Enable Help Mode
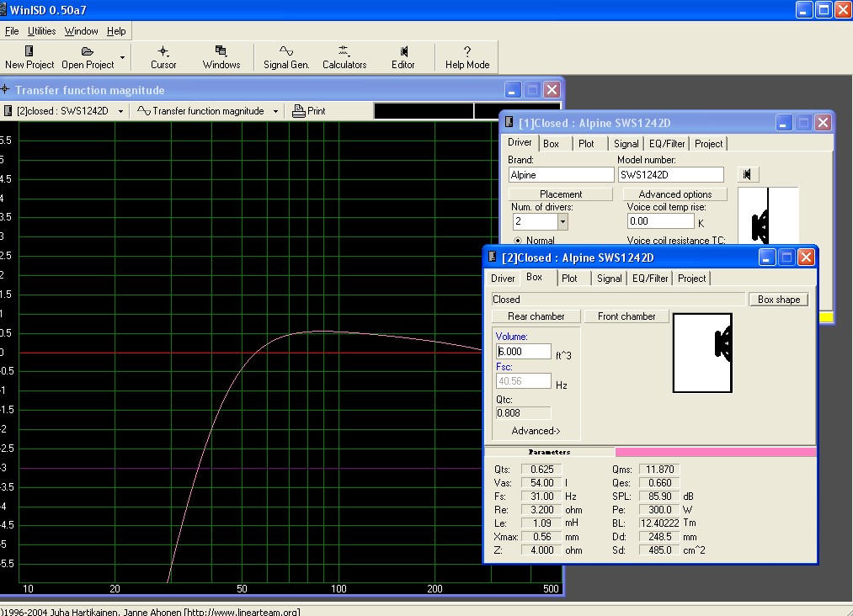 [x=467, y=57]
